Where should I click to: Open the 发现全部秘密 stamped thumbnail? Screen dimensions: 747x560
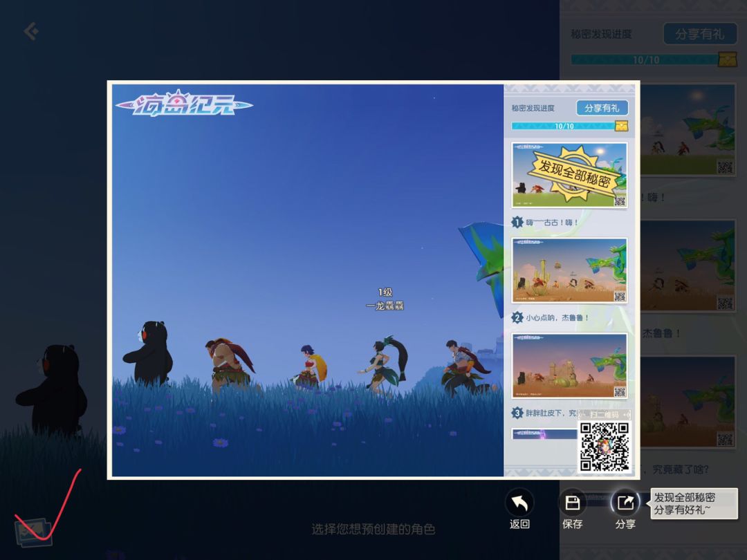click(x=569, y=175)
